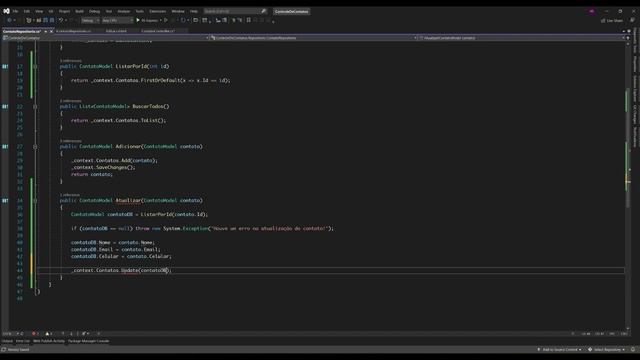Click references CodeLens above Atualizar method
Screen dimensions: 640x360
[x=70, y=195]
